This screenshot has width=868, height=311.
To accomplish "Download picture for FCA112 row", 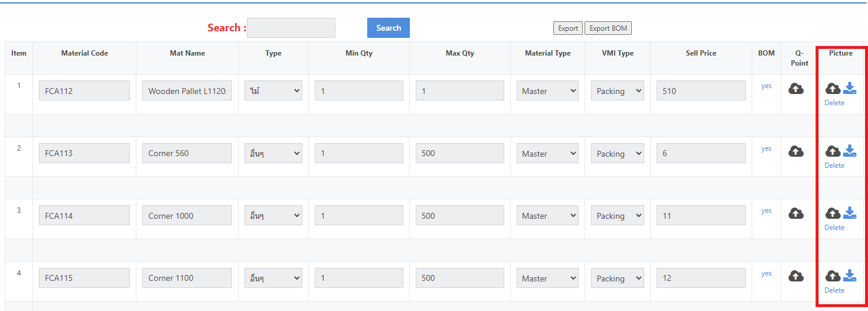I will 850,88.
